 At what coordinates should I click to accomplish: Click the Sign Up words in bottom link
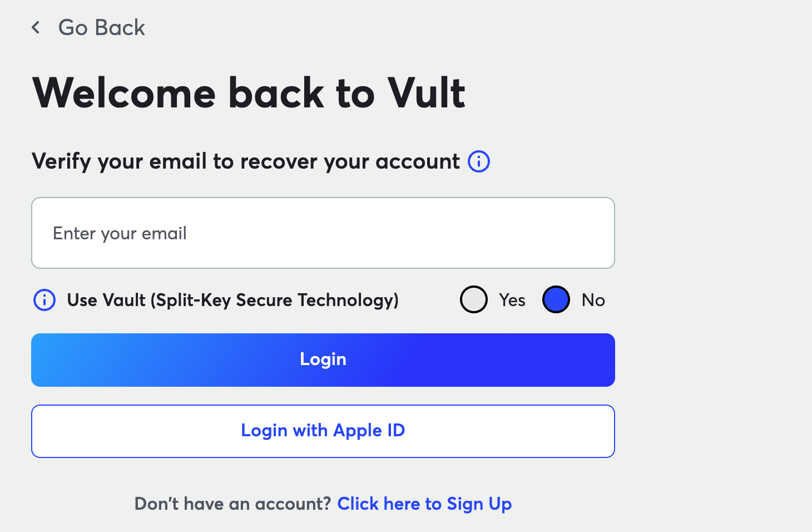point(479,504)
